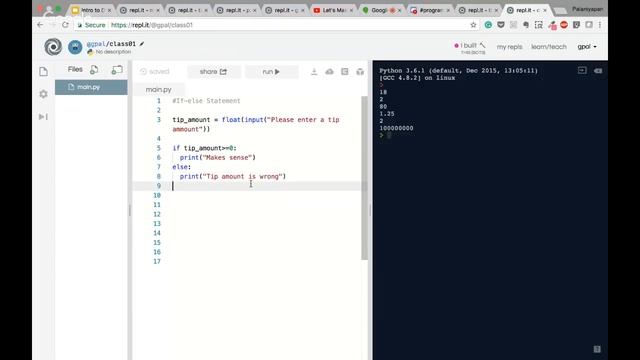Click the editor vertical scrollbar
Image resolution: width=640 pixels, height=360 pixels.
[364, 178]
